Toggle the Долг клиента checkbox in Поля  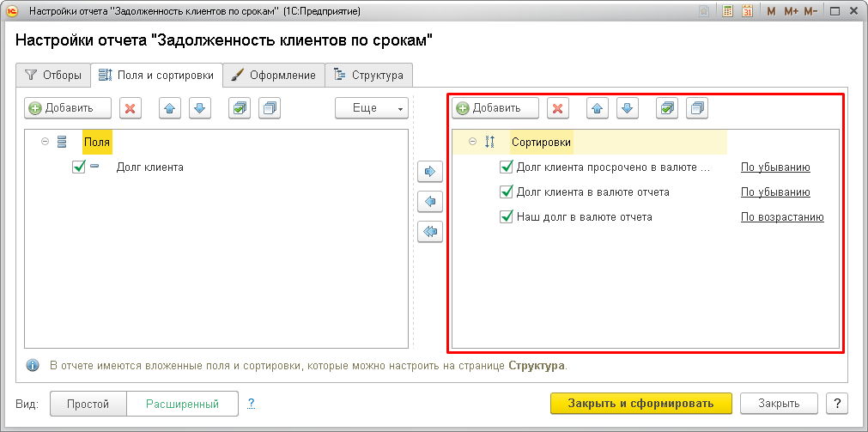tap(79, 167)
